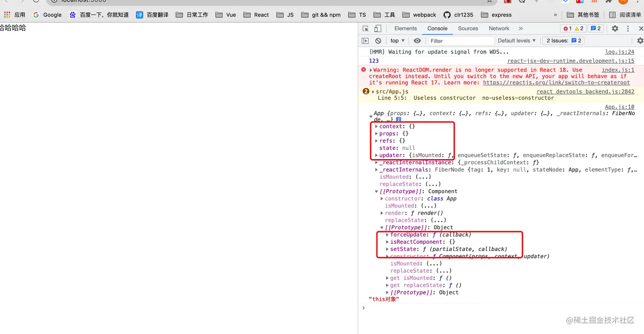Image resolution: width=644 pixels, height=334 pixels.
Task: Follow the reactjs.org switch-to-createroot link
Action: tap(556, 83)
